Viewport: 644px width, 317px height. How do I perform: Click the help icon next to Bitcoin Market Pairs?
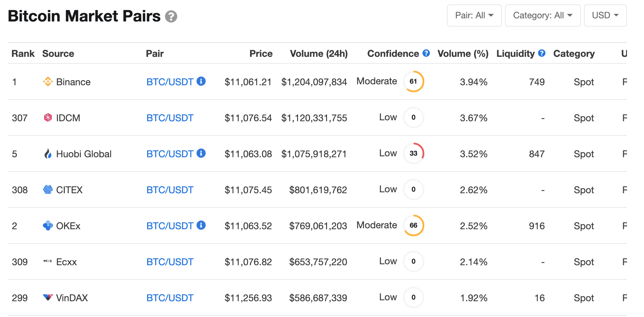pos(171,16)
